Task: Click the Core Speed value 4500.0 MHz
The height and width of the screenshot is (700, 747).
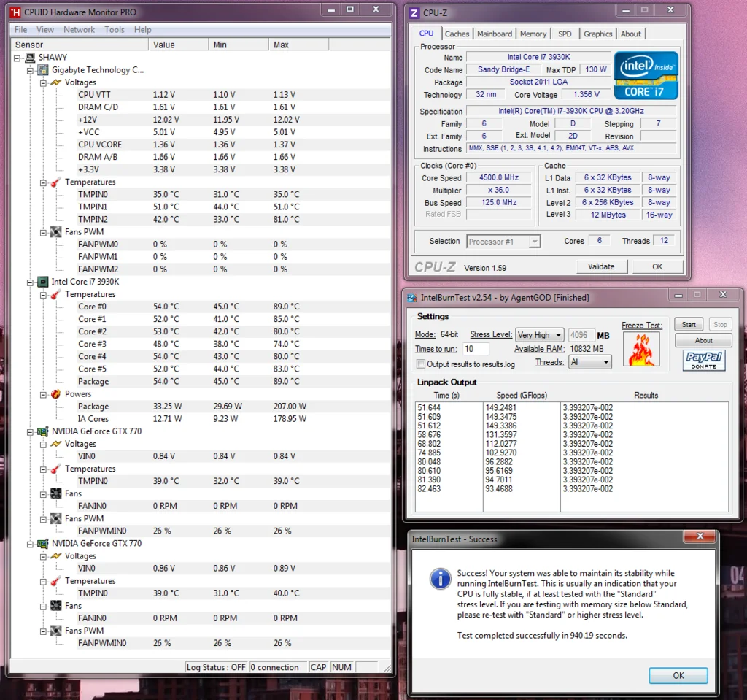Action: [499, 177]
